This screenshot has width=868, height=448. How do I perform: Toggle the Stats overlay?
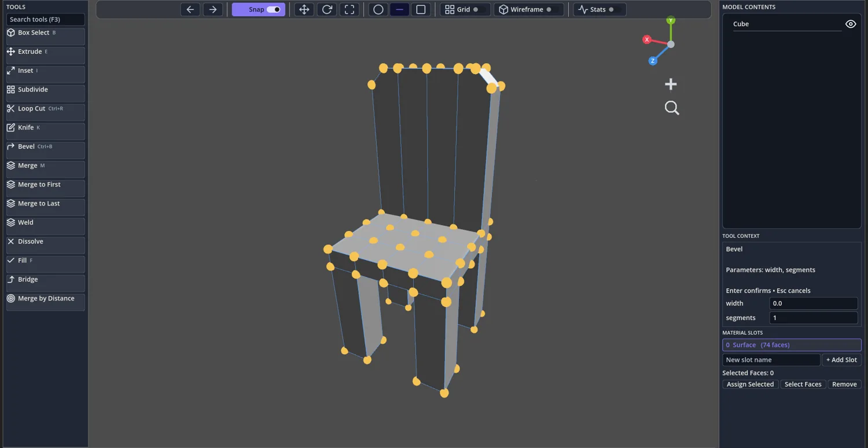tap(599, 9)
